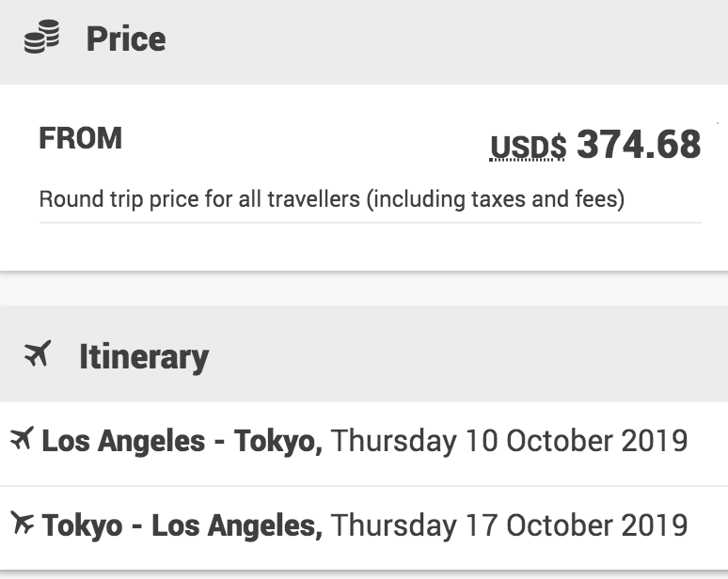This screenshot has width=728, height=579.
Task: Select the Price section heading
Action: [125, 39]
